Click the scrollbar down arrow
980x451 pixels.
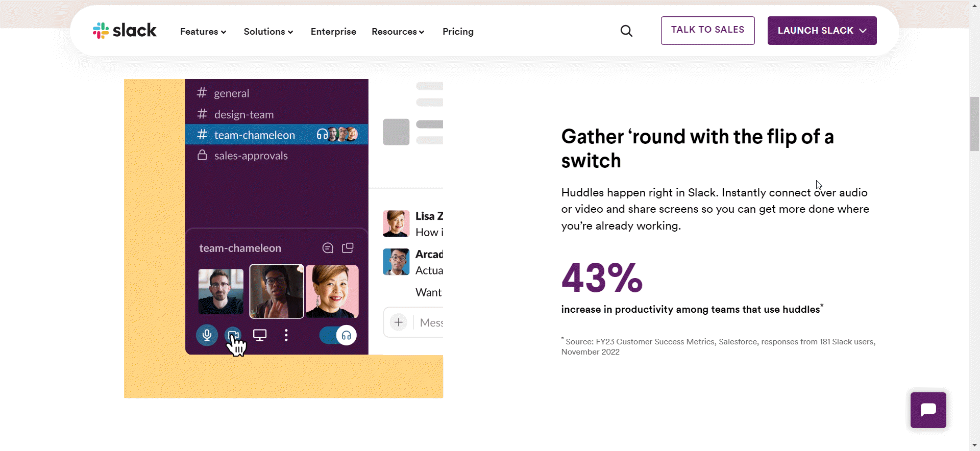(974, 445)
